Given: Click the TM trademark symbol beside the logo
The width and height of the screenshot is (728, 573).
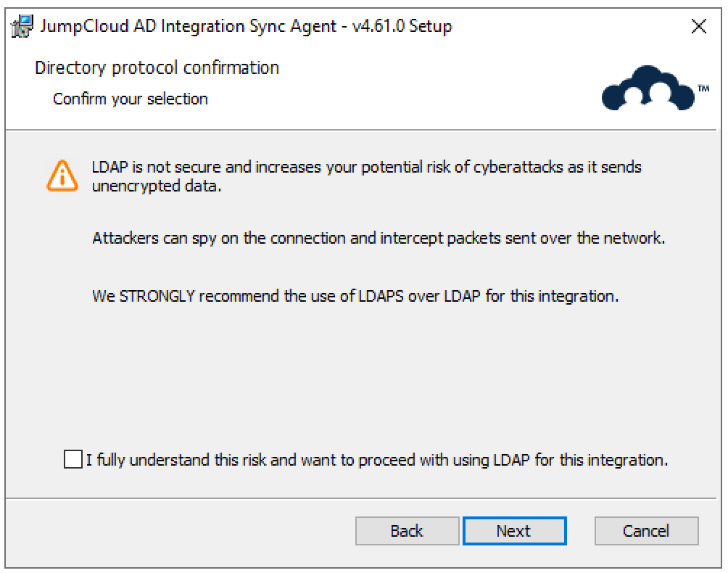Looking at the screenshot, I should tap(702, 88).
